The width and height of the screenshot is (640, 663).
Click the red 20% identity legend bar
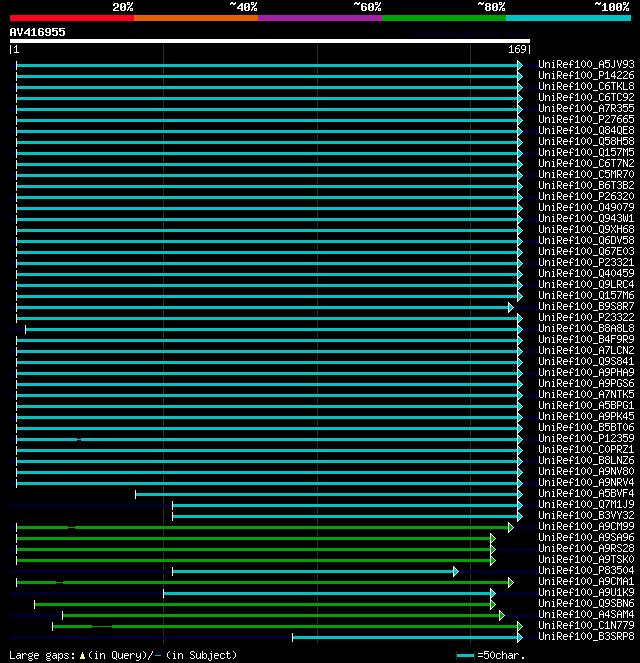tap(72, 18)
